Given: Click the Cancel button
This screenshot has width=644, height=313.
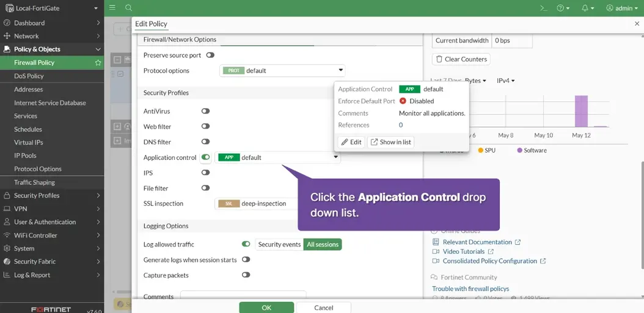Looking at the screenshot, I should point(324,308).
